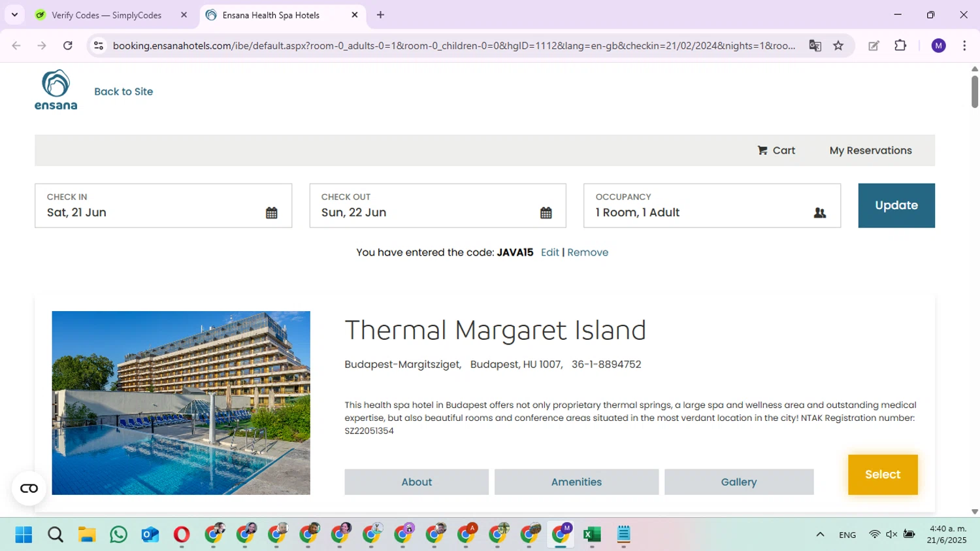Select the Thermal Margaret Island hotel
The image size is (980, 551).
(883, 475)
